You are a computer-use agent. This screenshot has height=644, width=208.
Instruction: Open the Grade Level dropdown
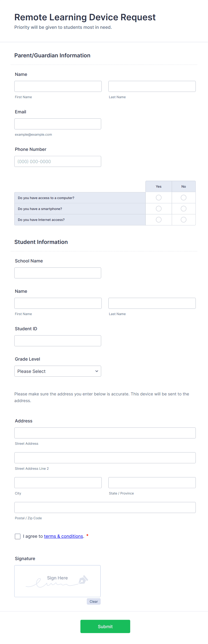[x=58, y=371]
